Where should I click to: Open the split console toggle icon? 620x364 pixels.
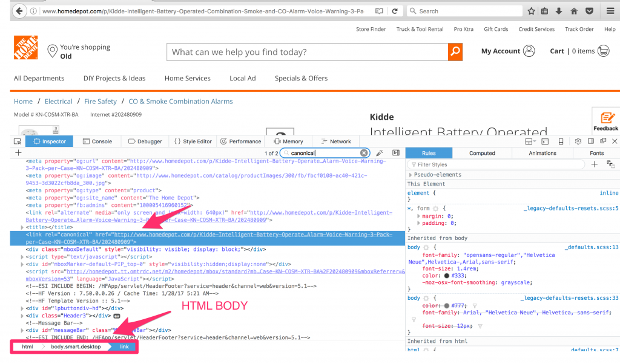(x=545, y=141)
